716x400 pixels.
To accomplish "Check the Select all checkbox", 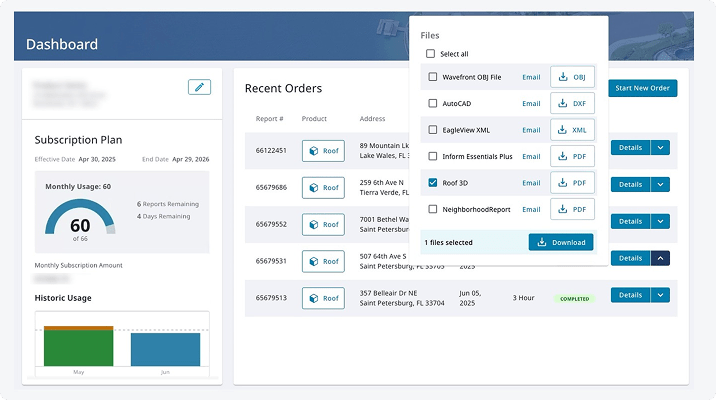I will point(431,54).
